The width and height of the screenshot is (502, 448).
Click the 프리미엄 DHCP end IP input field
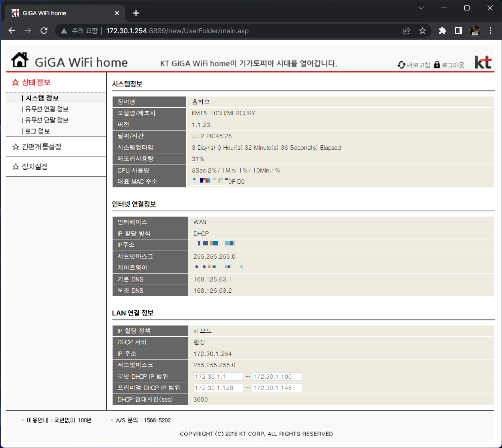277,388
